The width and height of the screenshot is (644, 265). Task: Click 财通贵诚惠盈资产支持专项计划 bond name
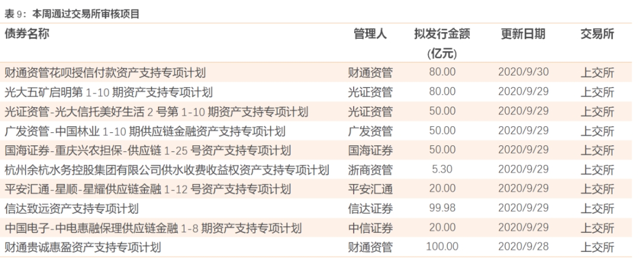(x=82, y=247)
